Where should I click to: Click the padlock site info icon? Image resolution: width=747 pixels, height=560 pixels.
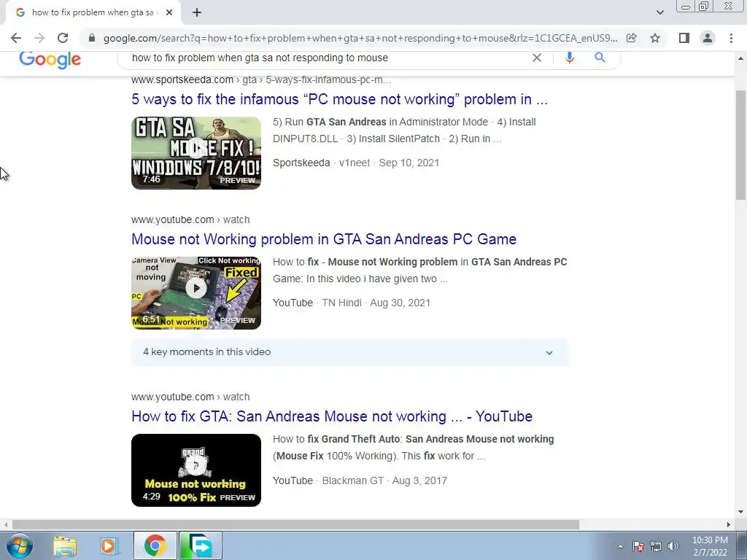92,38
